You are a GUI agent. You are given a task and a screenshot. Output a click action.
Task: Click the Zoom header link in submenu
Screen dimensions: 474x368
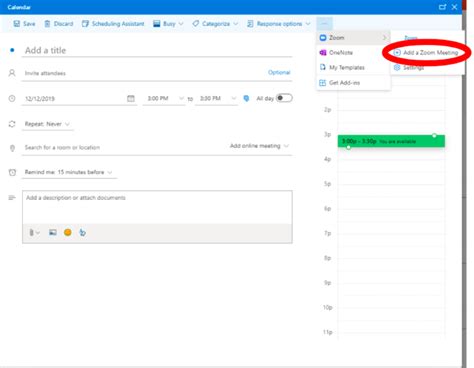click(x=411, y=38)
